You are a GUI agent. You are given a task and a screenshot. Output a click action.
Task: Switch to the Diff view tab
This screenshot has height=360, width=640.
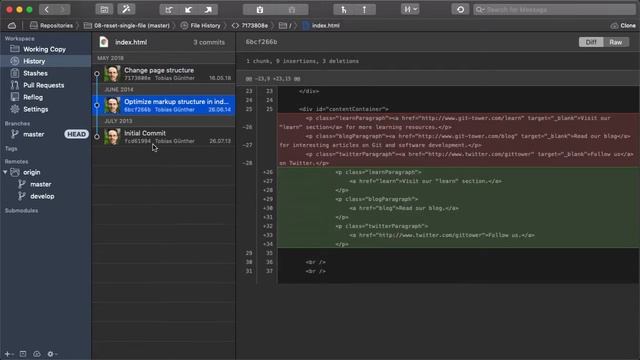591,42
